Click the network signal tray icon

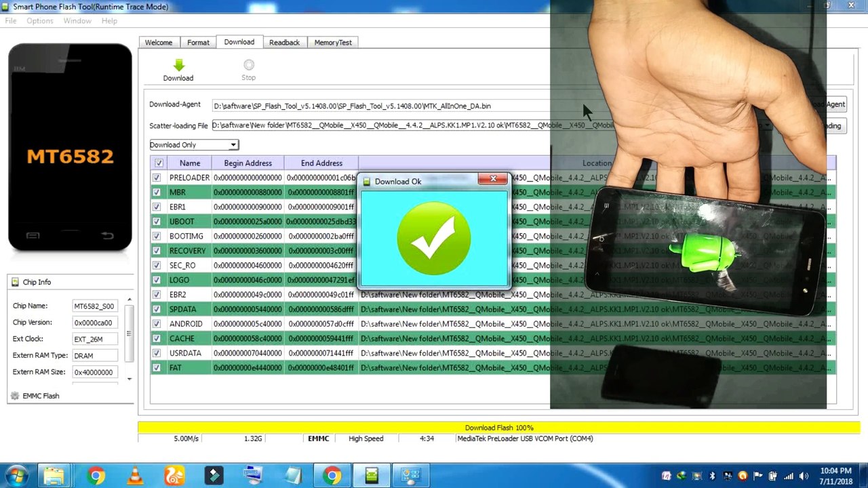click(x=788, y=476)
